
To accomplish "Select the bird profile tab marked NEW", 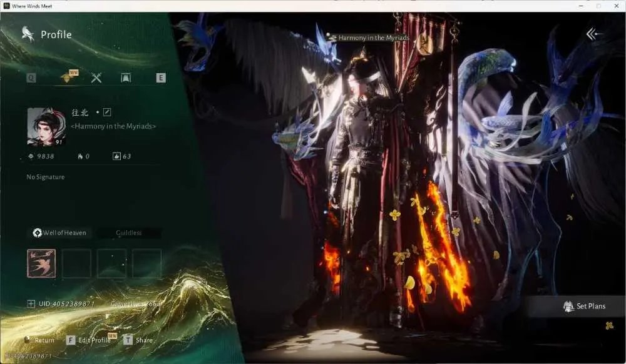I will point(68,77).
